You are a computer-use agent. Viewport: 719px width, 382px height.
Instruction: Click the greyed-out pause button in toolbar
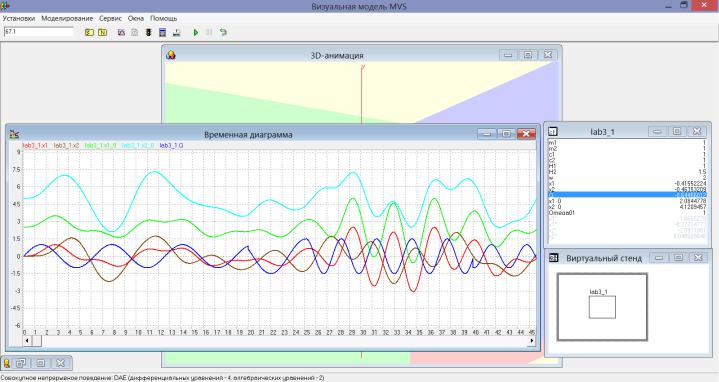point(209,32)
